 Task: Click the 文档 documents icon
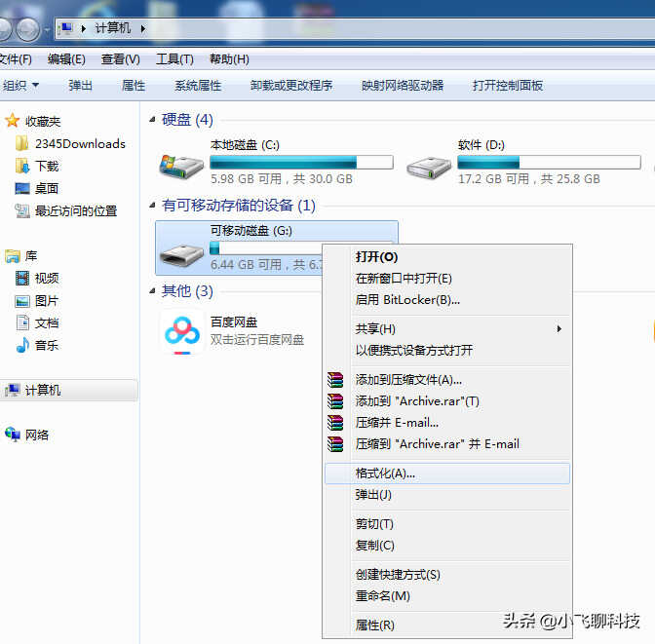22,322
